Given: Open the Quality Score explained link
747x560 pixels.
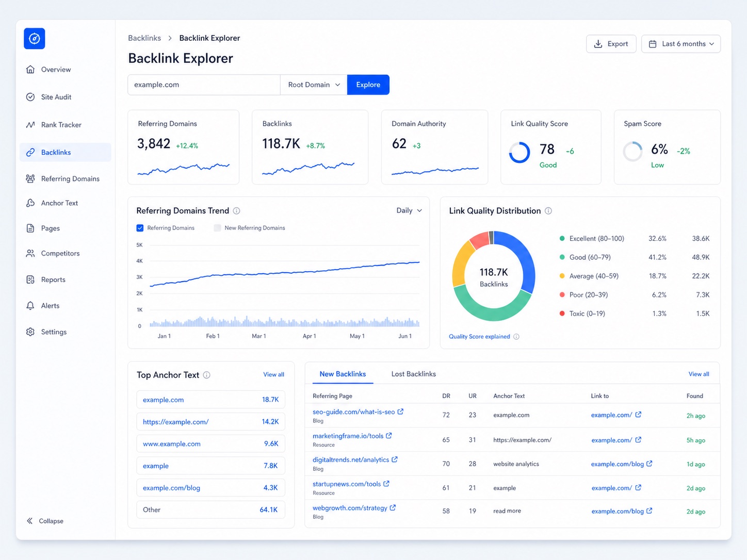Looking at the screenshot, I should [x=479, y=337].
